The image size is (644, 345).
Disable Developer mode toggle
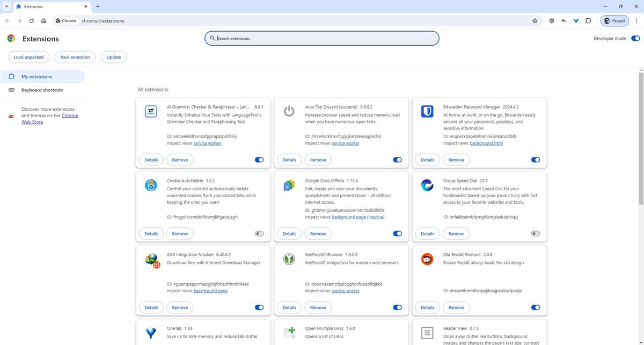(635, 38)
